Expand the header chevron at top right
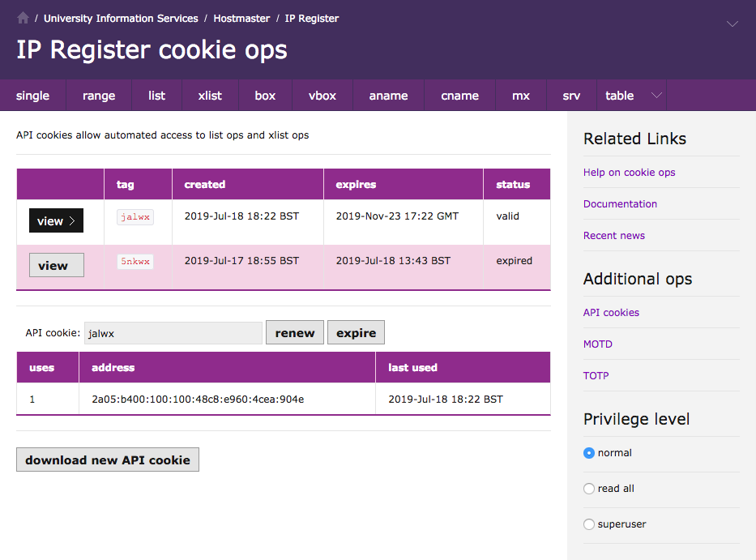This screenshot has height=560, width=756. 732,24
